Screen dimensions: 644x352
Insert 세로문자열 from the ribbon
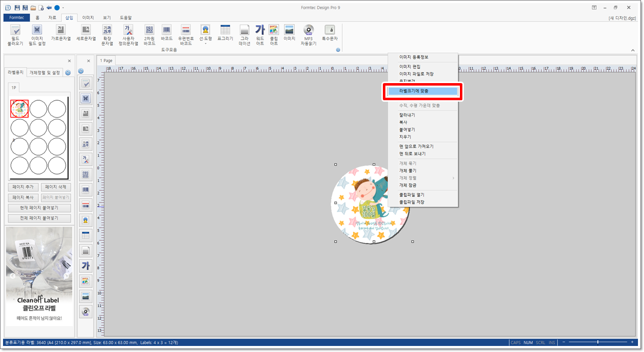click(86, 33)
